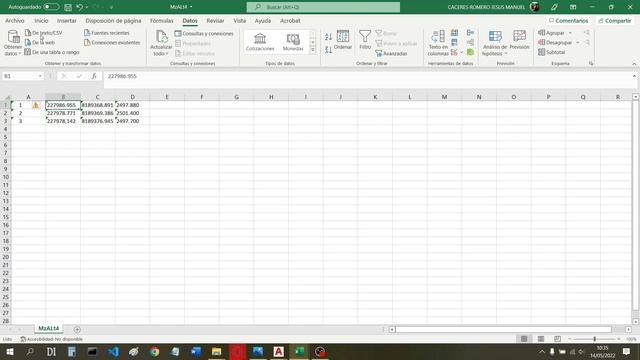Open Chrome from the taskbar
This screenshot has width=640, height=360.
(154, 351)
